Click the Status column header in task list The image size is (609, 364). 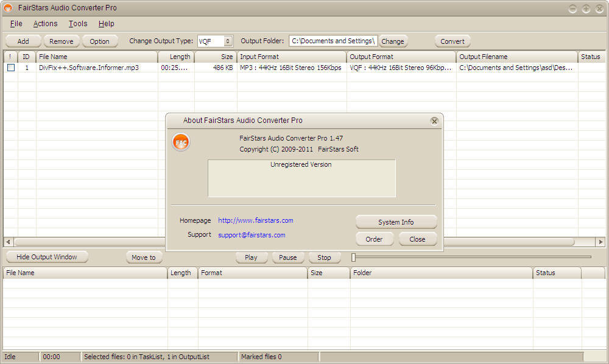(591, 57)
